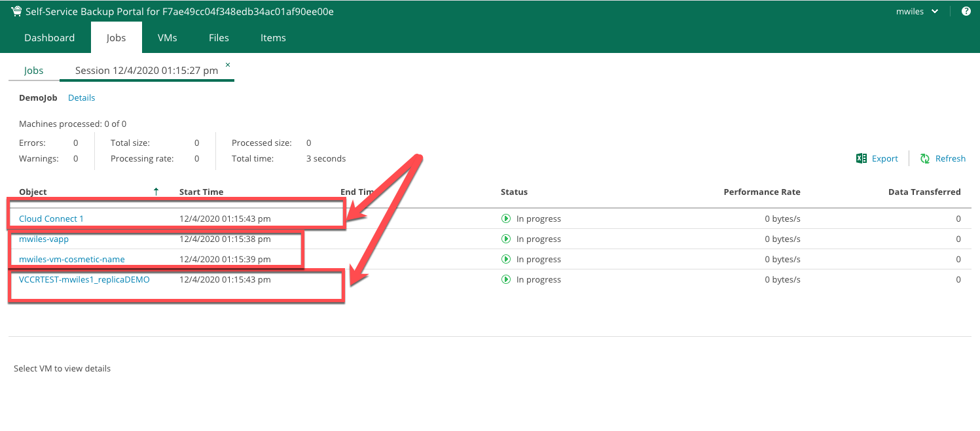The image size is (980, 431).
Task: Select the mwiles-vm-cosmetic-name link
Action: click(72, 259)
